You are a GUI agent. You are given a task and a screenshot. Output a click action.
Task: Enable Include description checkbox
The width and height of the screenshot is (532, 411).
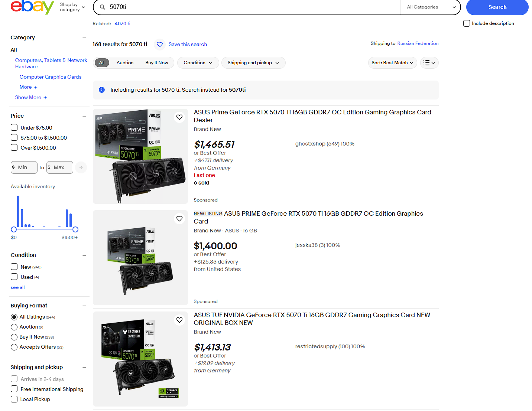pyautogui.click(x=467, y=23)
